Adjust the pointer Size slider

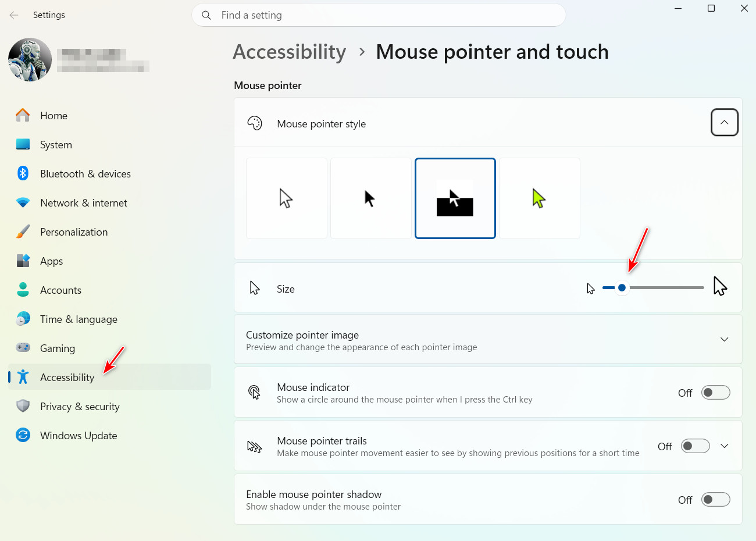tap(653, 288)
